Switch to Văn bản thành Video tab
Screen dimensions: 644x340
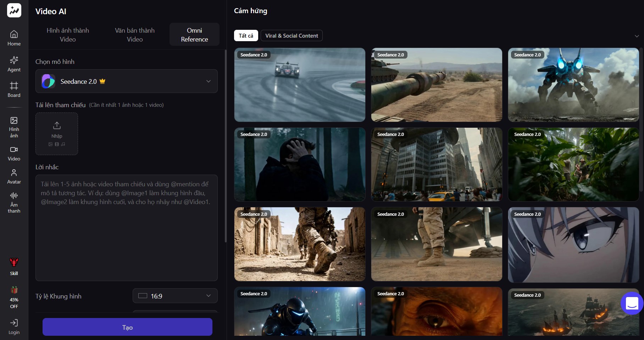coord(135,35)
